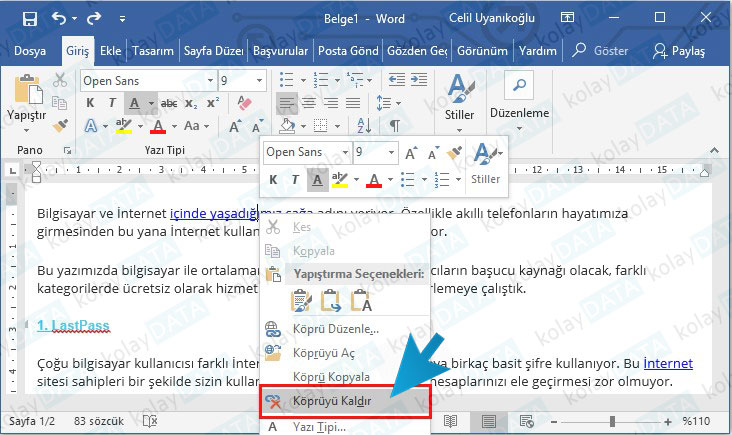Toggle underline A in the ribbon
Screen dimensions: 732x435
[x=134, y=103]
